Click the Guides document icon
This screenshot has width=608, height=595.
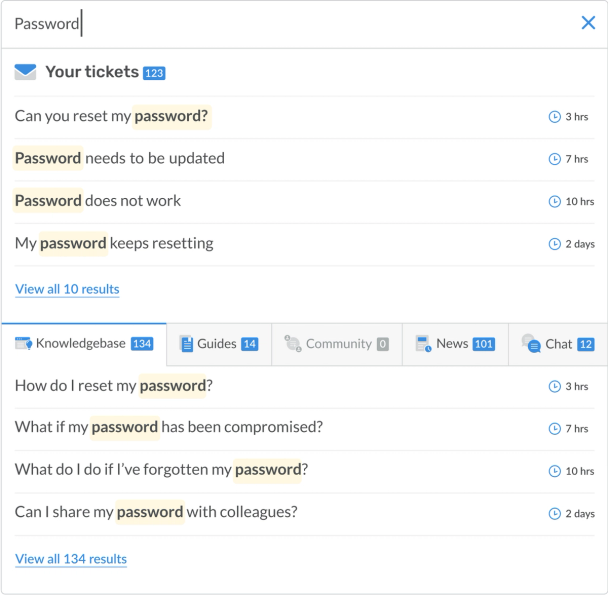pyautogui.click(x=186, y=344)
